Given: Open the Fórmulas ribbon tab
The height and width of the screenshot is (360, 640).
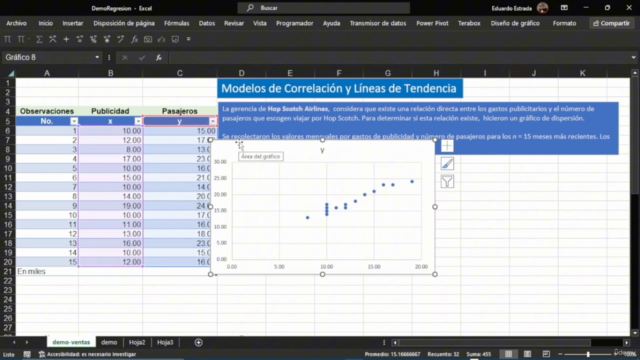Looking at the screenshot, I should (177, 23).
